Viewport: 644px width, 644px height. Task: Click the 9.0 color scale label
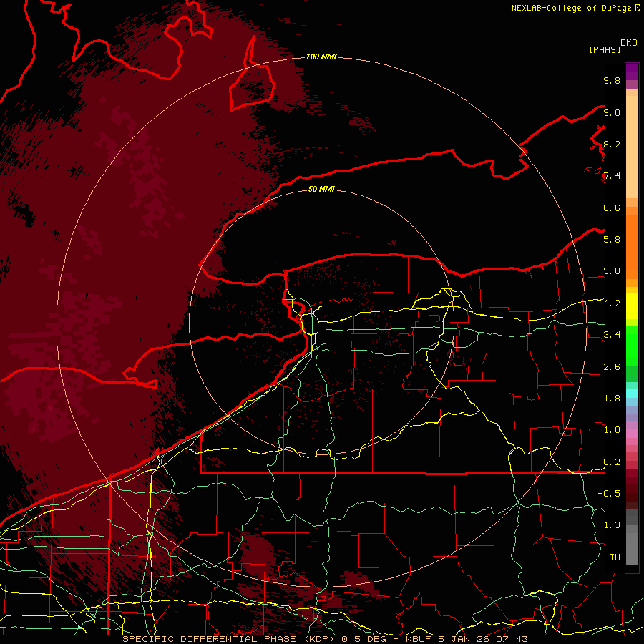(x=612, y=112)
